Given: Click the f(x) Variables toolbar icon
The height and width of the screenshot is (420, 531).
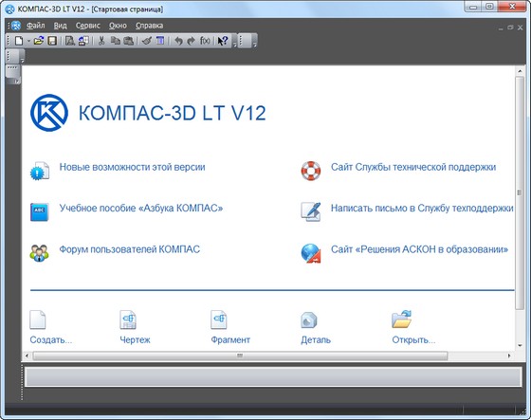Looking at the screenshot, I should 205,41.
